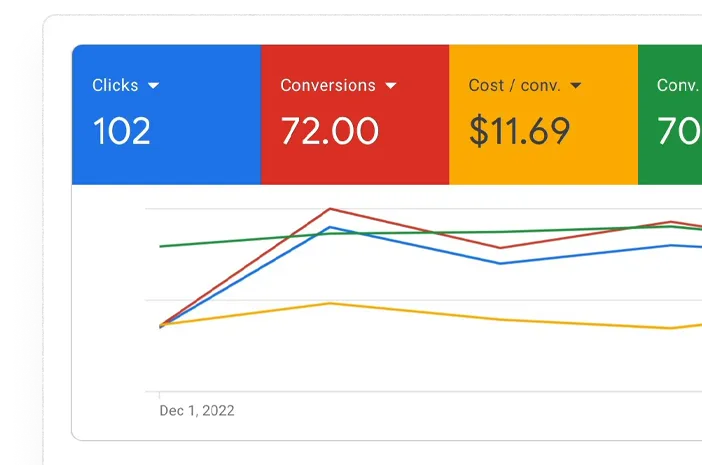Expand the Conversions metric dropdown arrow
Screen dimensions: 702x465
click(x=390, y=85)
